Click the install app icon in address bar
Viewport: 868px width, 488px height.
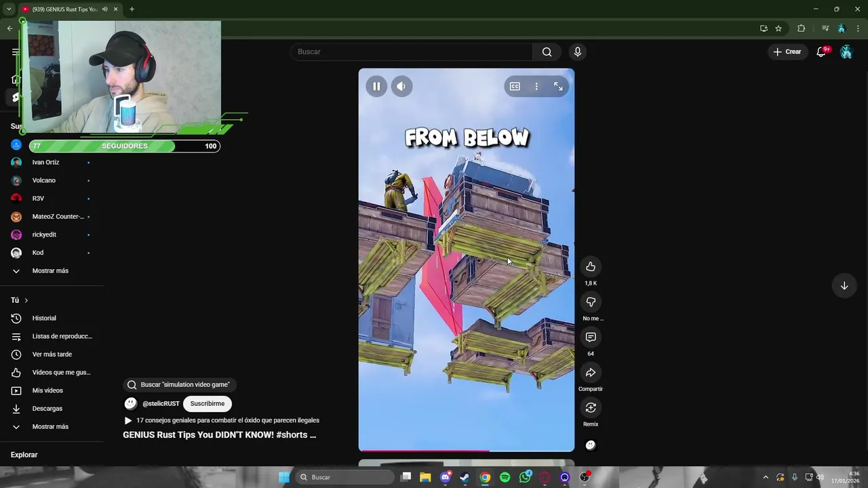tap(764, 28)
